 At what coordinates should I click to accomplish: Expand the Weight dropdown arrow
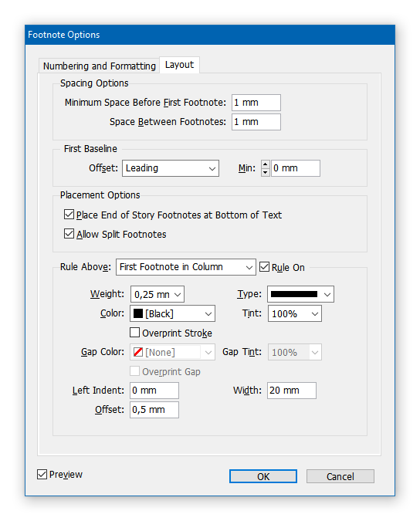(x=178, y=294)
